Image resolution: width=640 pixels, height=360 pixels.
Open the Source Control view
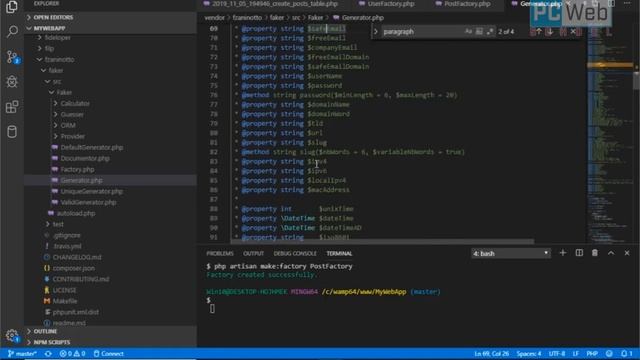point(12,57)
